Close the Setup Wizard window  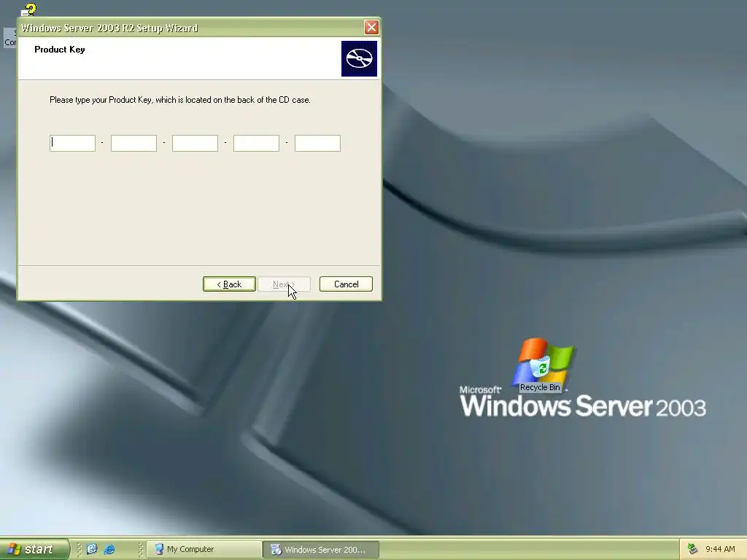pyautogui.click(x=371, y=27)
